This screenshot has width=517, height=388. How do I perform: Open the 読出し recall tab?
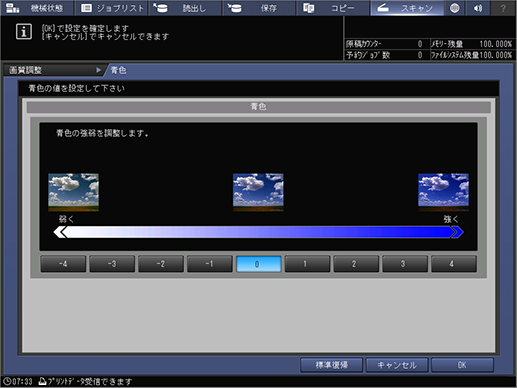(185, 8)
